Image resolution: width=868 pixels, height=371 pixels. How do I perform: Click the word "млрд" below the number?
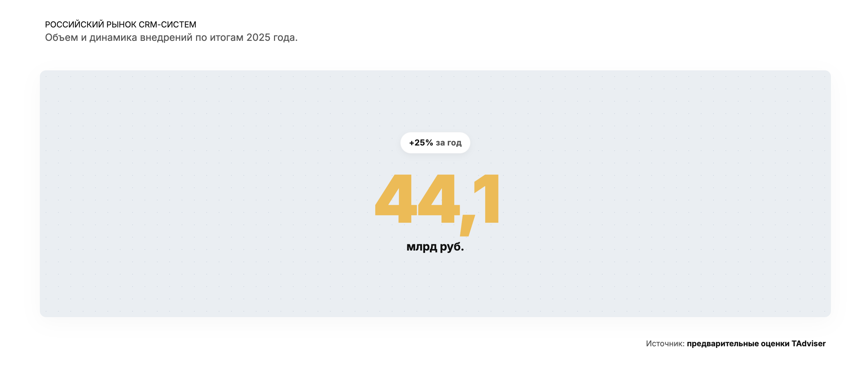point(422,246)
